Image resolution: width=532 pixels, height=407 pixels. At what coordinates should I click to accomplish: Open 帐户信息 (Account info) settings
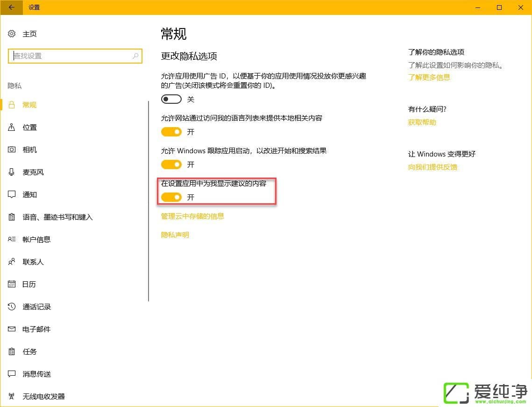click(x=36, y=239)
